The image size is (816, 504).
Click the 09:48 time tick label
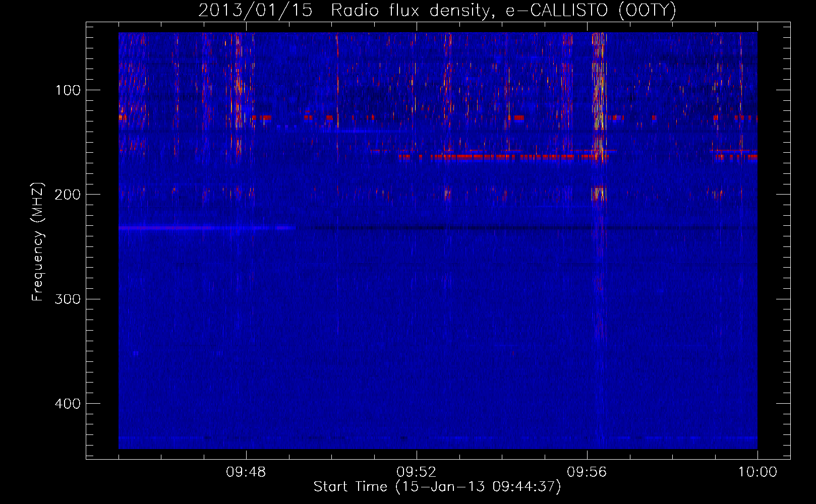click(x=246, y=472)
